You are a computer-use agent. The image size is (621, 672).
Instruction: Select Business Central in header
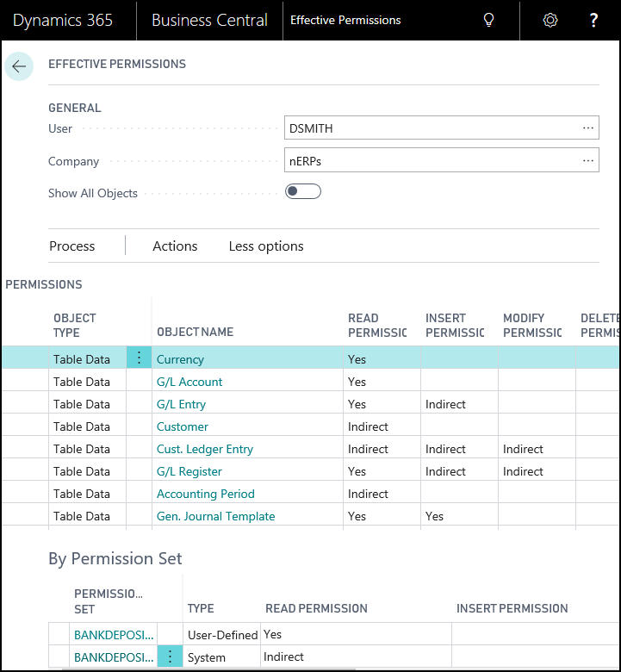209,20
